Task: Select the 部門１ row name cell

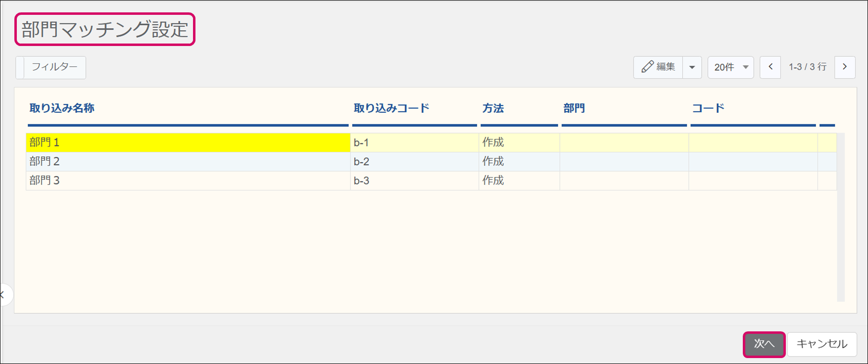Action: (188, 142)
